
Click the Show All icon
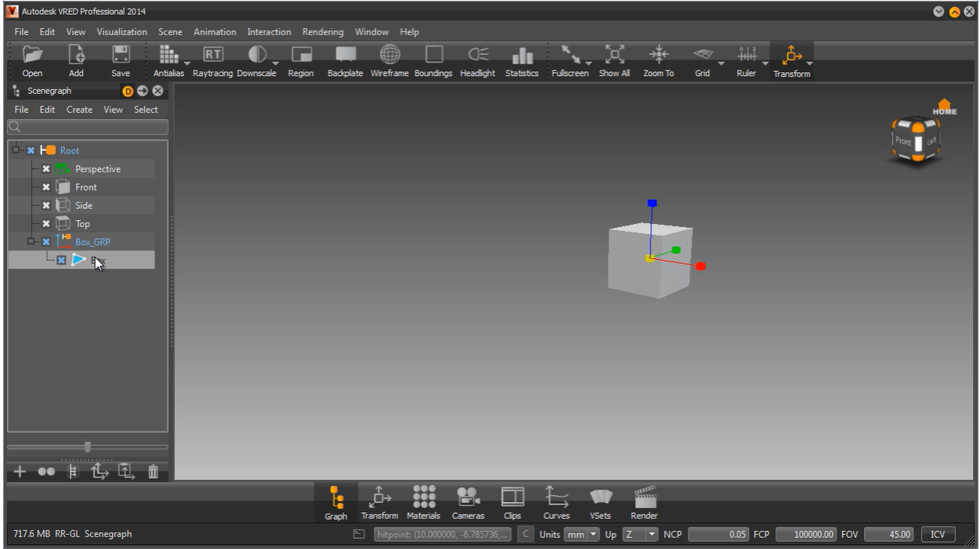pyautogui.click(x=615, y=55)
